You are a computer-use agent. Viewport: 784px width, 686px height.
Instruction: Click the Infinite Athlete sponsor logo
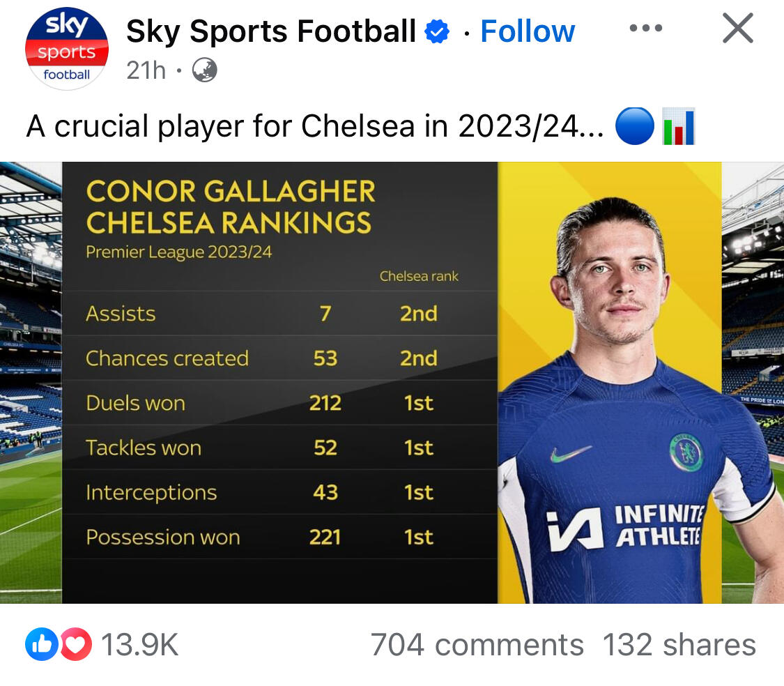click(x=624, y=528)
